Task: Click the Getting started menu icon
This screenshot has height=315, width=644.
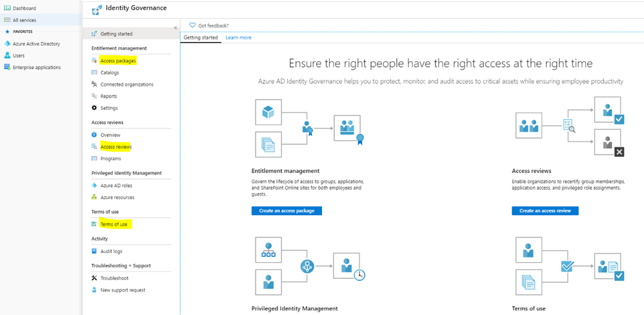Action: pos(94,34)
